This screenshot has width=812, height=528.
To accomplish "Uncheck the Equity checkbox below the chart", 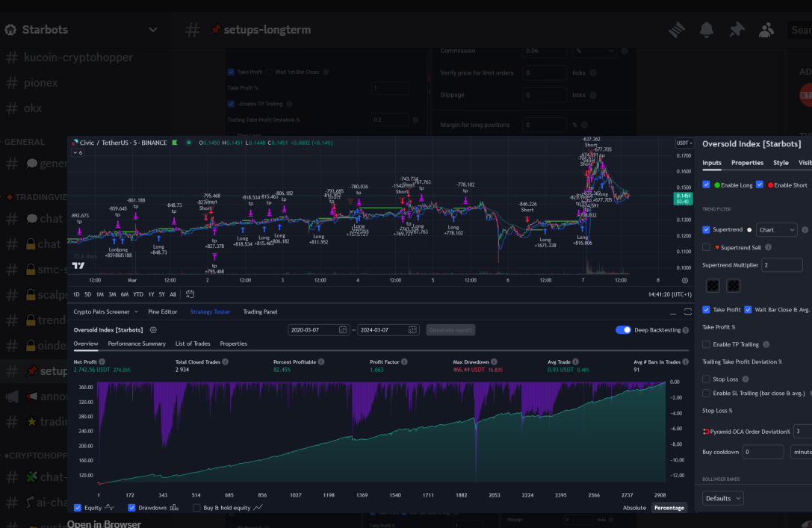I will [78, 508].
